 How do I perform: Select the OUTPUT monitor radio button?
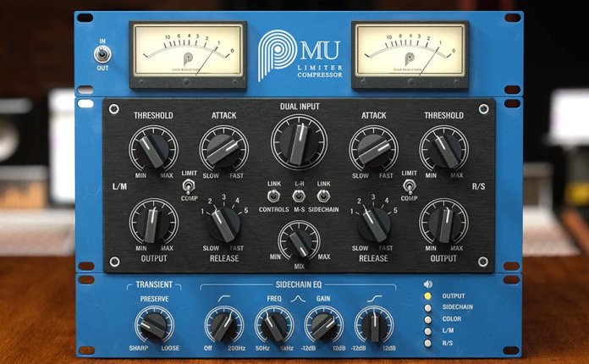click(427, 296)
